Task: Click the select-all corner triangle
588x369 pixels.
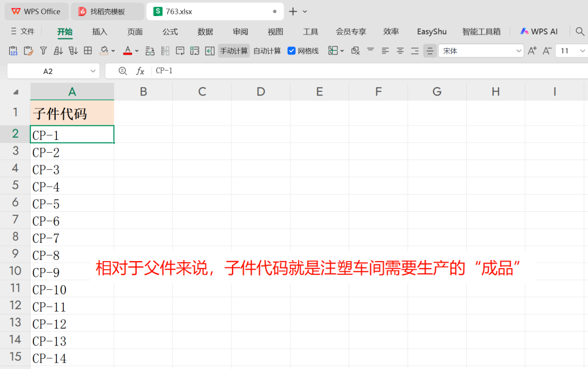Action: pyautogui.click(x=16, y=92)
